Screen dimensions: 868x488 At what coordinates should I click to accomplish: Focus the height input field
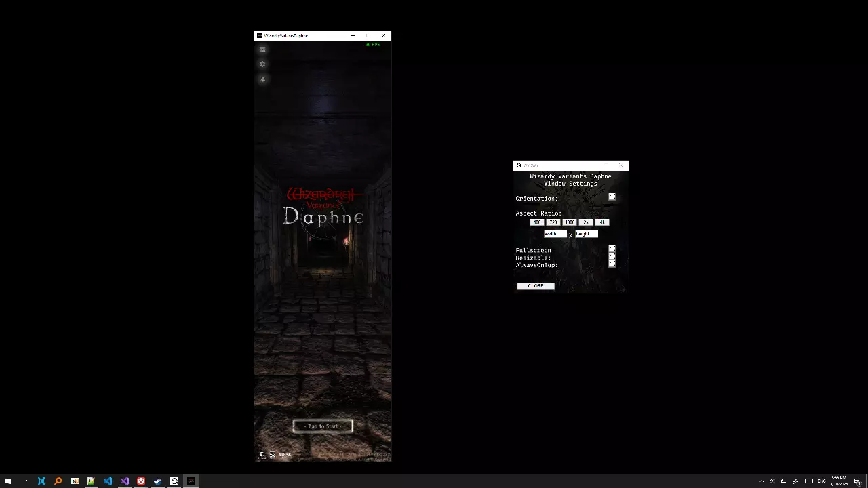point(587,234)
